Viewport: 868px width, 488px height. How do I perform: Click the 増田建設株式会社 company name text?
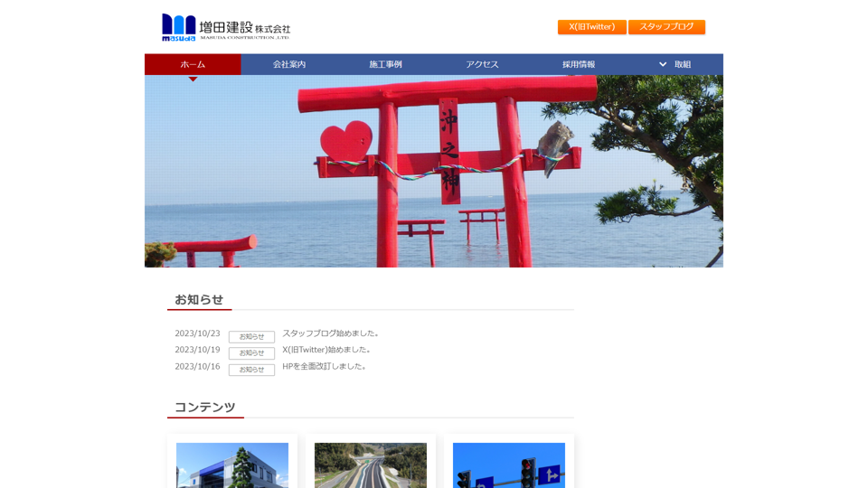pos(244,28)
